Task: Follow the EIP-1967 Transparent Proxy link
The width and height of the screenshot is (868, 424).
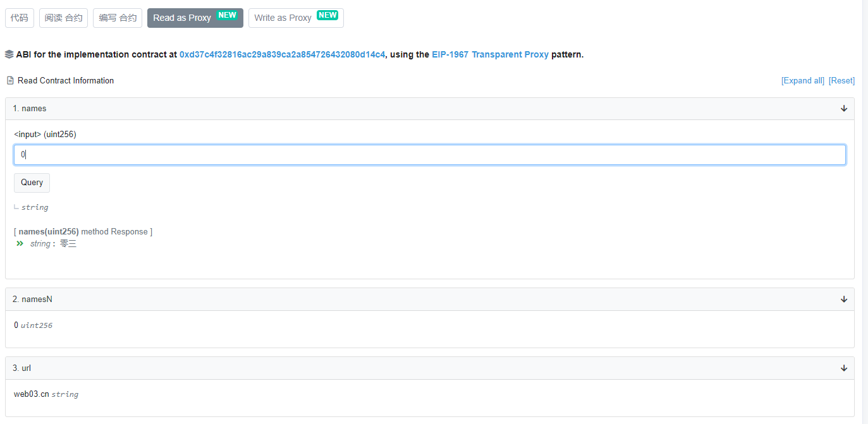Action: (x=490, y=54)
